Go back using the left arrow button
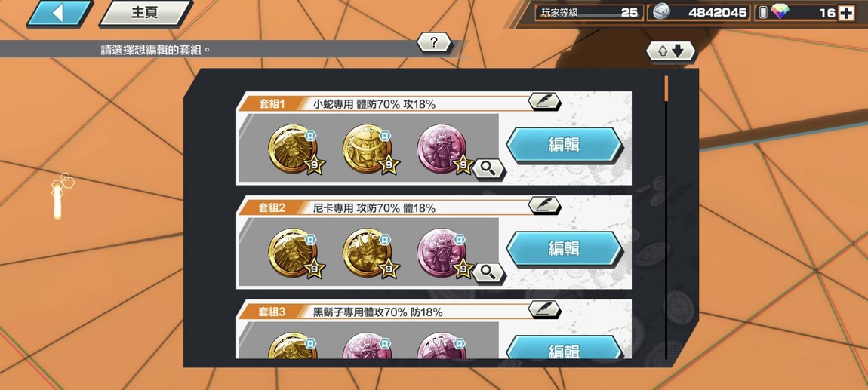Viewport: 868px width, 390px height. tap(60, 14)
